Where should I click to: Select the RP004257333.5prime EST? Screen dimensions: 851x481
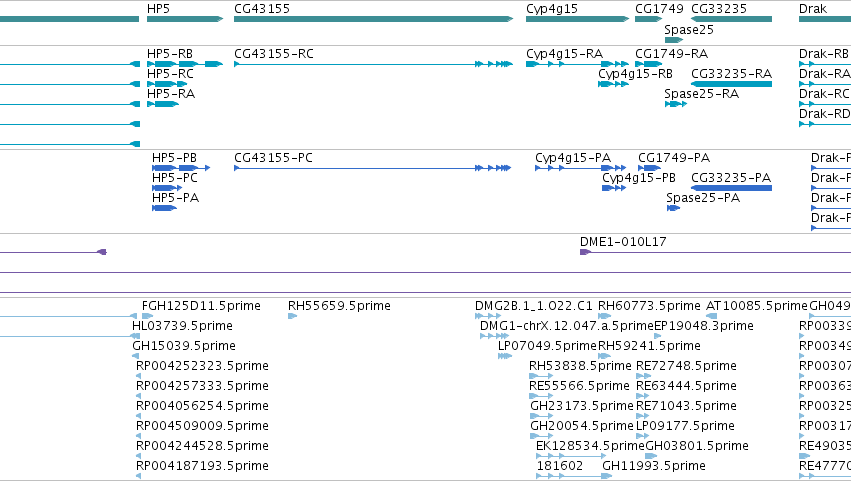click(x=138, y=396)
